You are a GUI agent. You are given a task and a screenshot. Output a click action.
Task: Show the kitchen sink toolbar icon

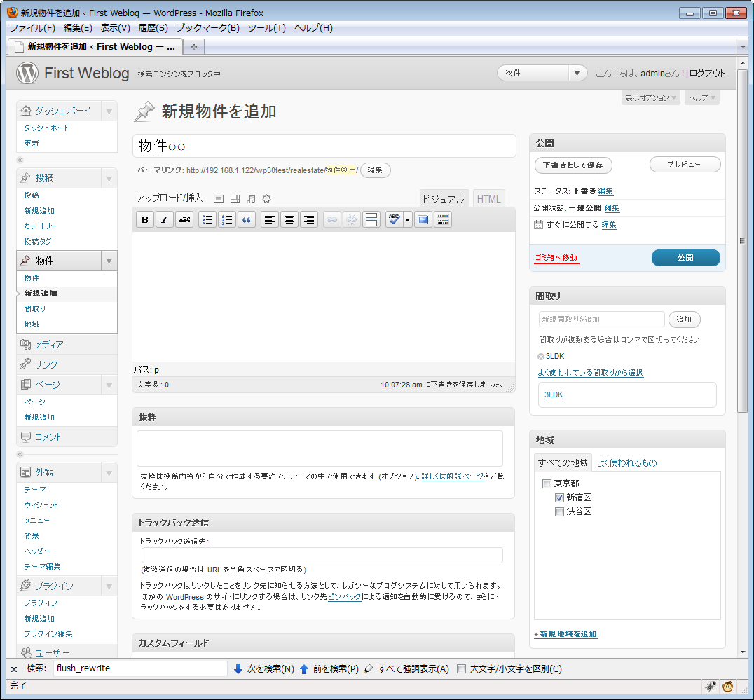pos(443,219)
